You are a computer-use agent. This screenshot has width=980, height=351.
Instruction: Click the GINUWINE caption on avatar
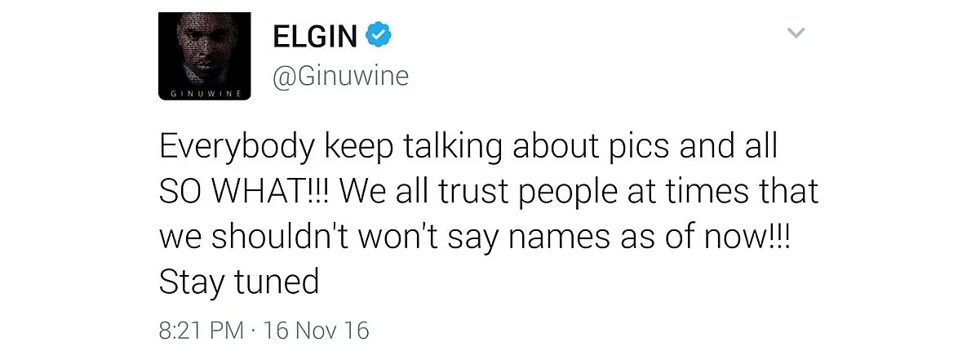203,95
